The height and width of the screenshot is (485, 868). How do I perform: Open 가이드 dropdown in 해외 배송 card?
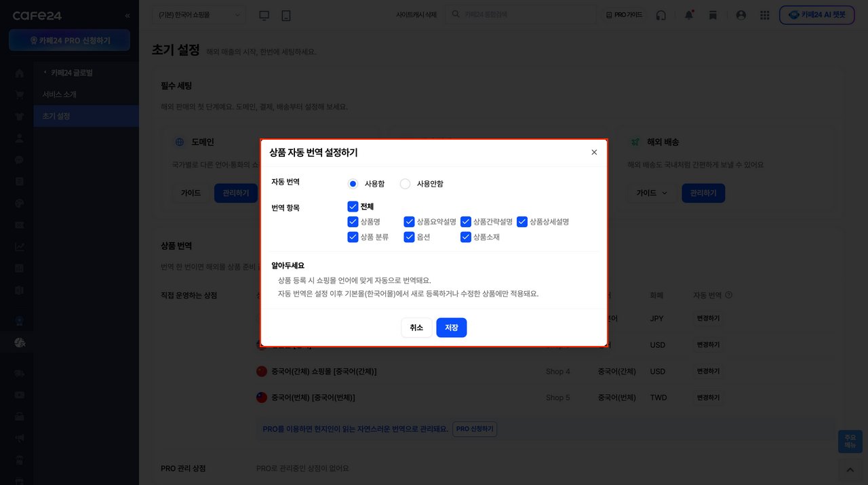point(651,193)
